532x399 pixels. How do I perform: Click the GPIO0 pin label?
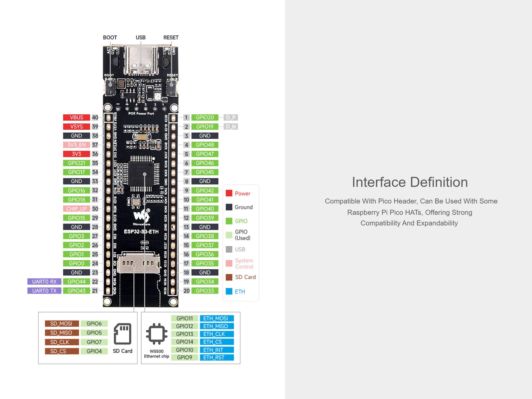(76, 263)
